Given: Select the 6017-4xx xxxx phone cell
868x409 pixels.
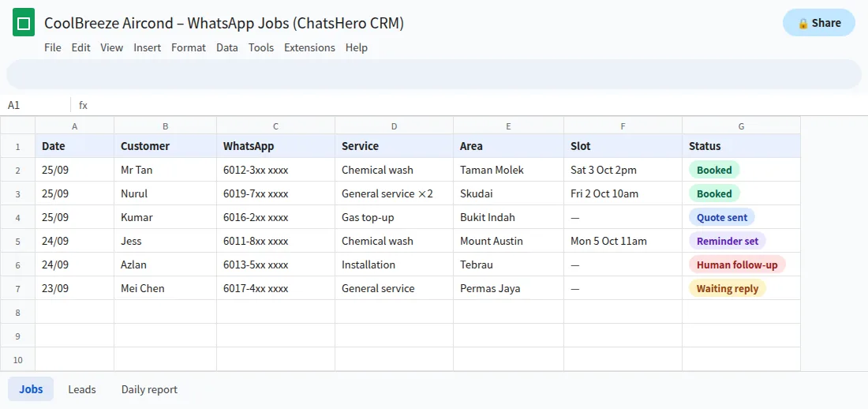Looking at the screenshot, I should point(275,288).
